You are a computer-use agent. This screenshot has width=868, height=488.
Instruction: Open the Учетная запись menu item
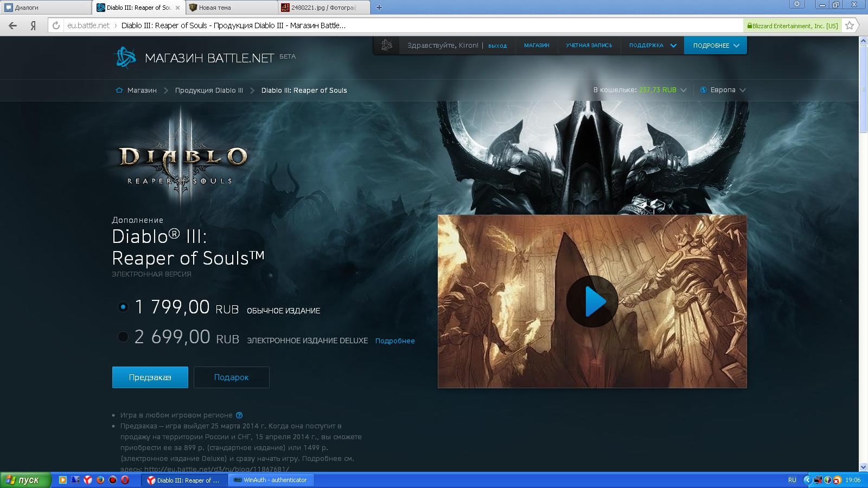(589, 46)
